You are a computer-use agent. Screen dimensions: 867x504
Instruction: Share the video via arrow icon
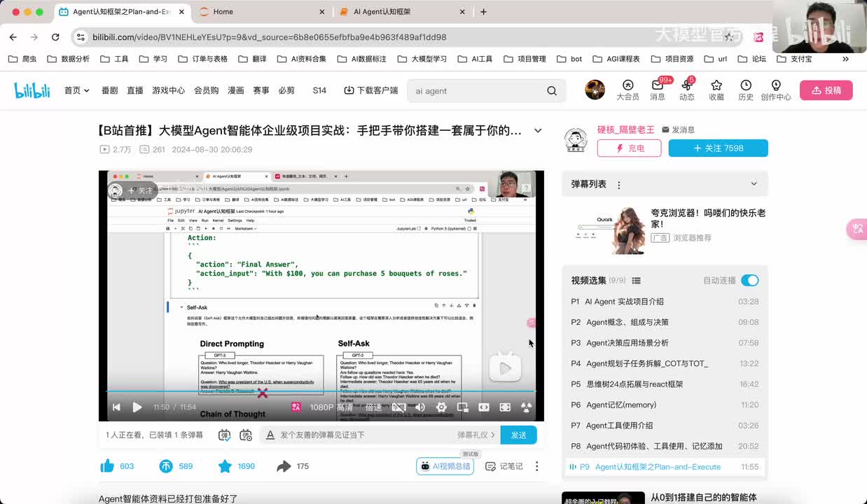[284, 466]
